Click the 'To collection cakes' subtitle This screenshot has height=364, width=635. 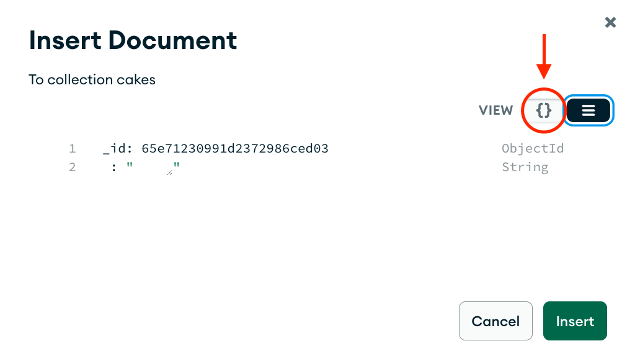click(92, 80)
